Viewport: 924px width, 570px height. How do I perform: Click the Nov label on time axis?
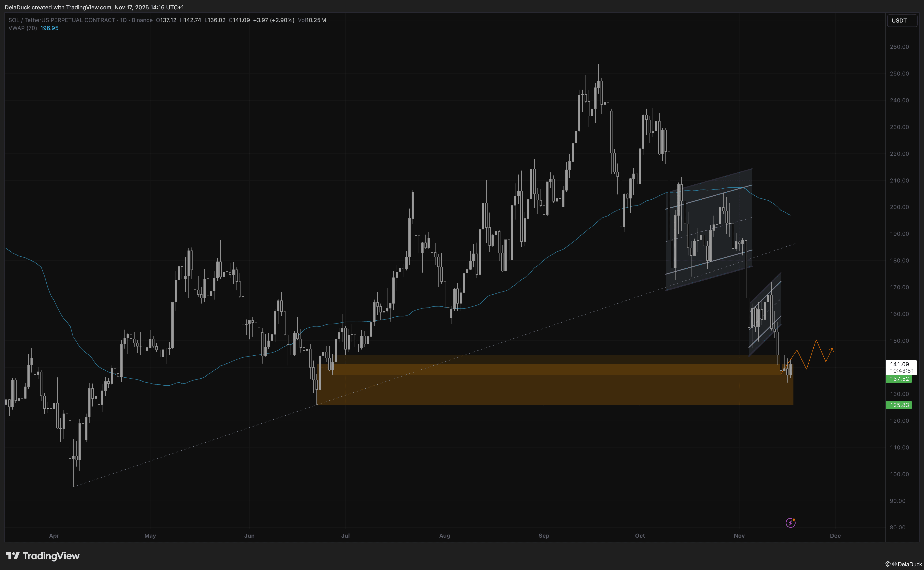point(740,536)
